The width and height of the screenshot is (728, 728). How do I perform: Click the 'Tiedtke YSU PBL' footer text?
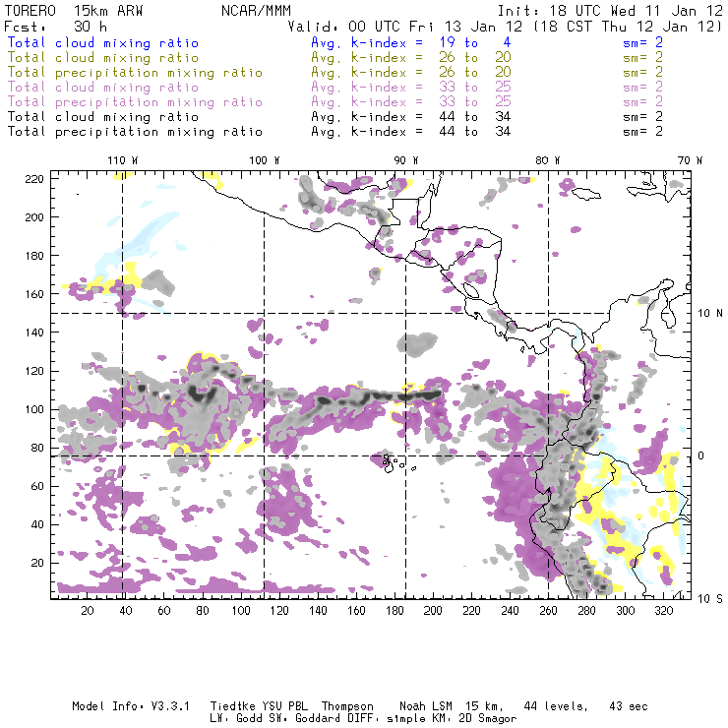pyautogui.click(x=259, y=706)
